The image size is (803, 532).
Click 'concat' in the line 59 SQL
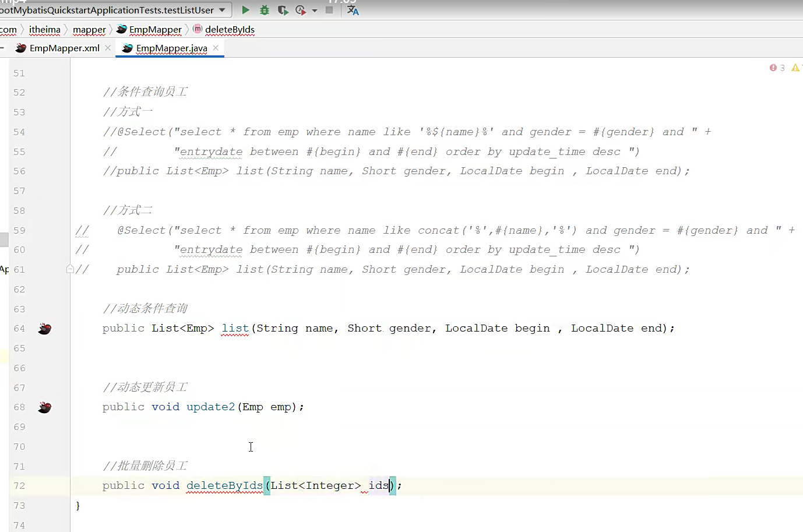tap(439, 230)
